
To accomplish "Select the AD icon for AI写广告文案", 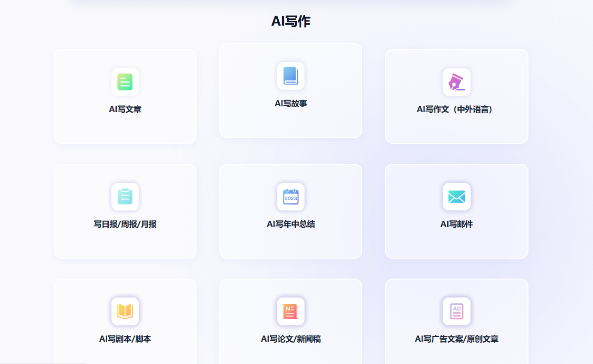I will pos(456,312).
